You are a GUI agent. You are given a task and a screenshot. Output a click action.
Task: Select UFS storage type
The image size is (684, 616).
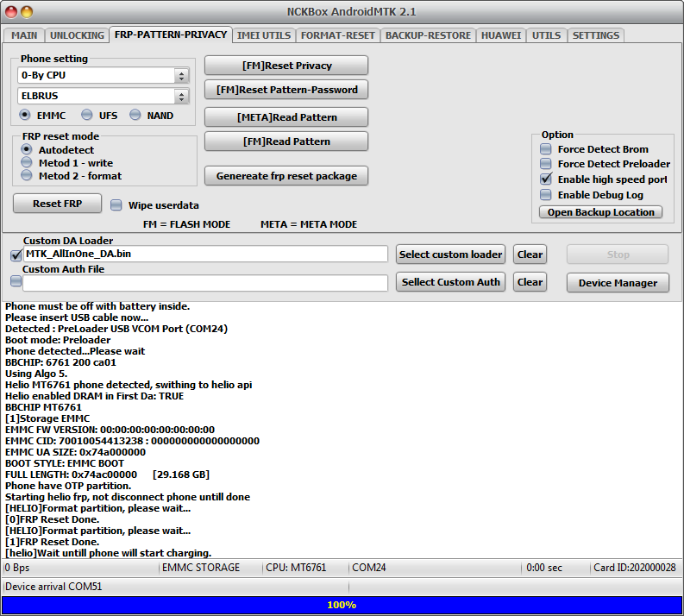click(x=87, y=115)
